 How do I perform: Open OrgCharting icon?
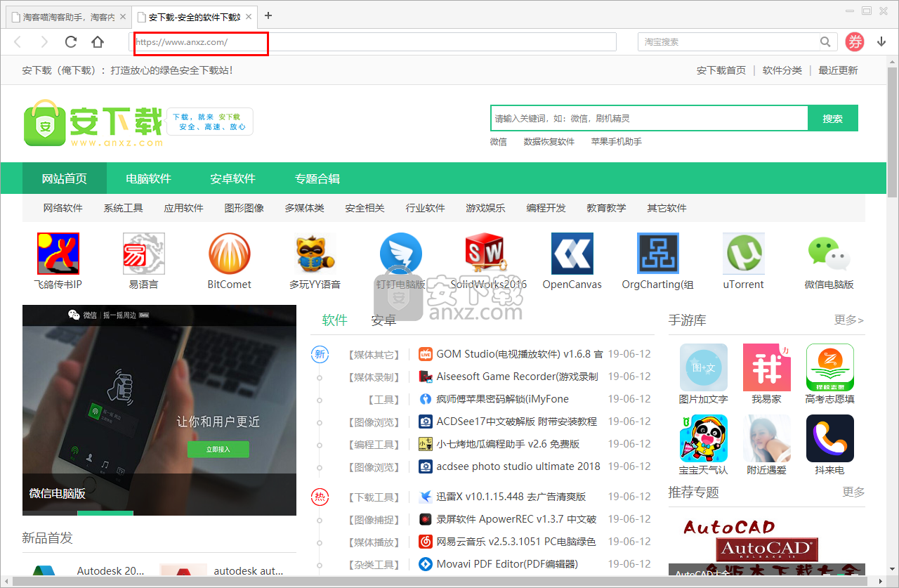[x=658, y=254]
